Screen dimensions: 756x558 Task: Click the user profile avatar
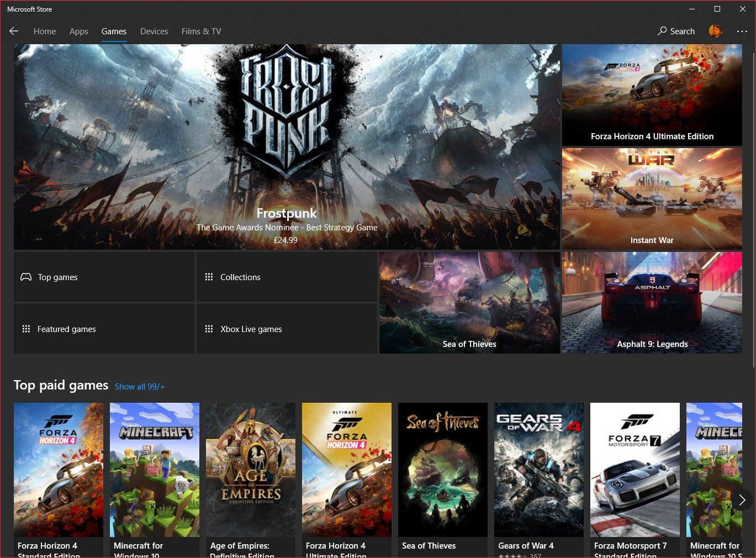715,31
